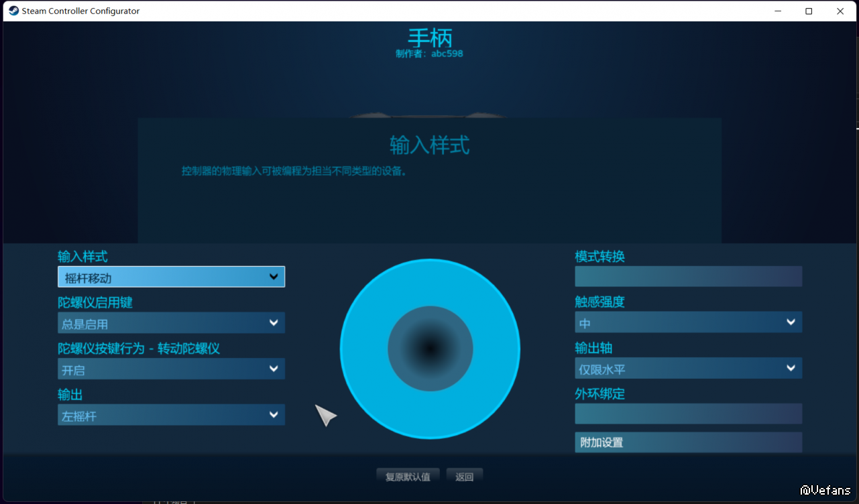
Task: Click the 制作者：abc598 author text
Action: [429, 54]
